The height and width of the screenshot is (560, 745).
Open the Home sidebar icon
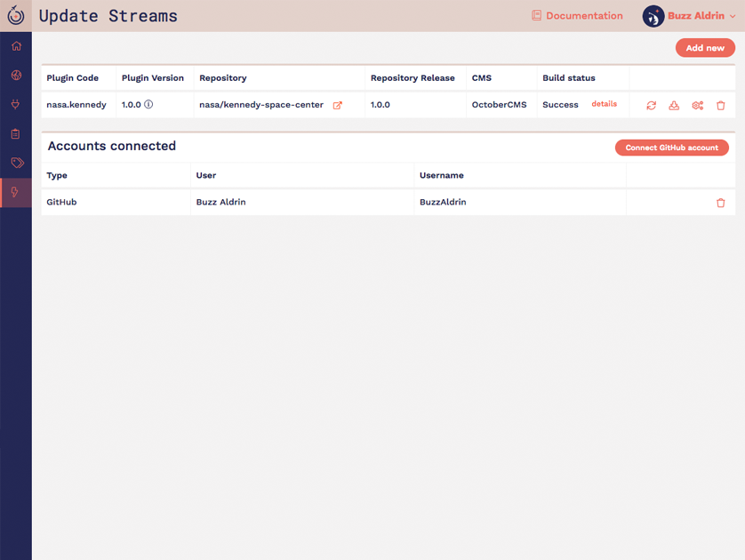coord(16,46)
